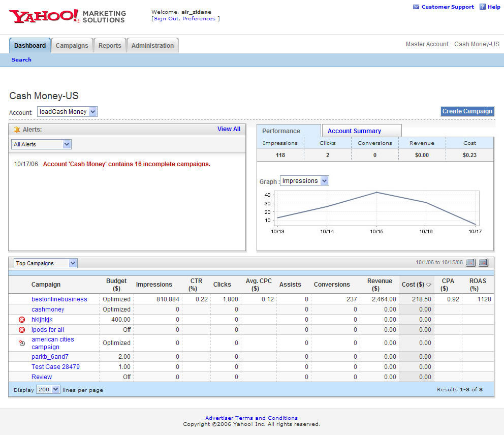
Task: Click the 218.50 cost cell
Action: [421, 299]
